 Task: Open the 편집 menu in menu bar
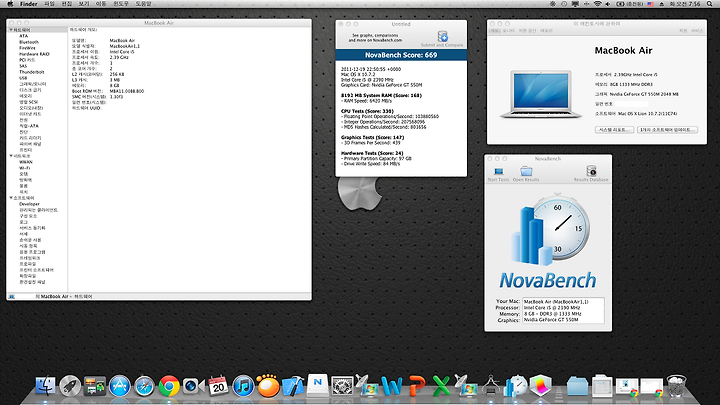tap(67, 4)
